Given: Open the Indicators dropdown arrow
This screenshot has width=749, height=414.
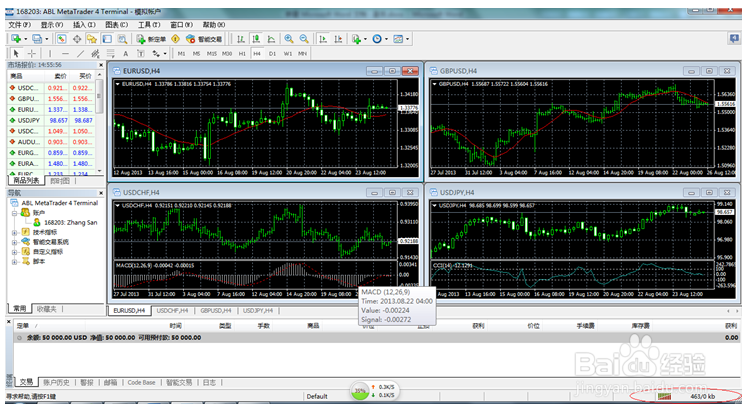Looking at the screenshot, I should [365, 39].
